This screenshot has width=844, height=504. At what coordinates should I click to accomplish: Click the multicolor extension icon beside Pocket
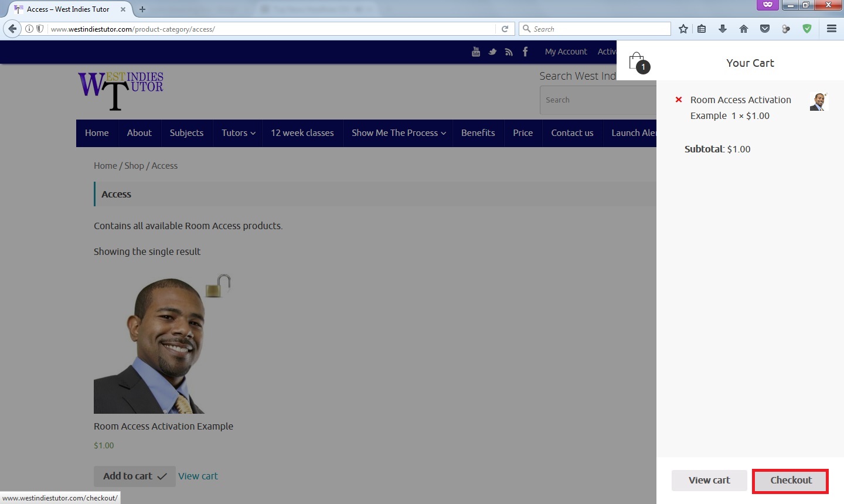[786, 29]
